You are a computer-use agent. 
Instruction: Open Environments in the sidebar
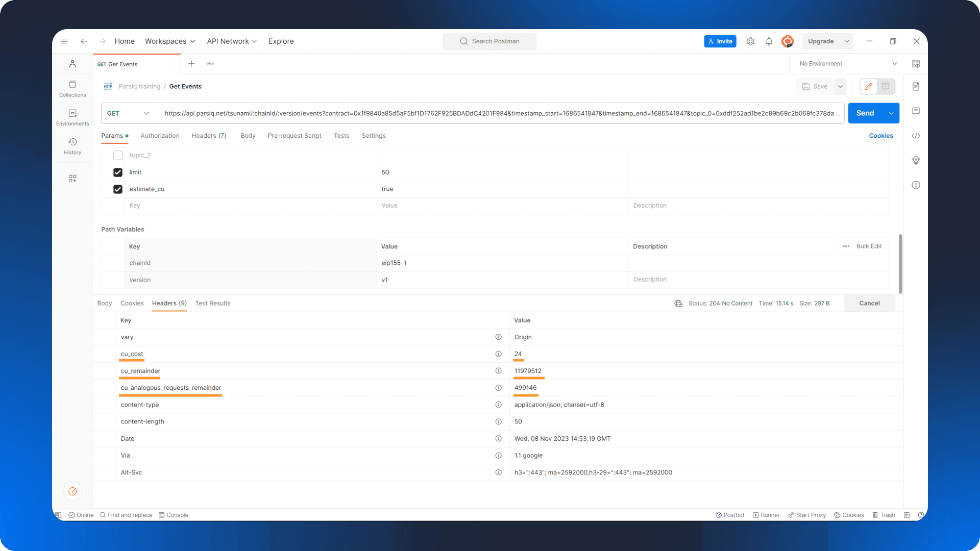[x=72, y=117]
